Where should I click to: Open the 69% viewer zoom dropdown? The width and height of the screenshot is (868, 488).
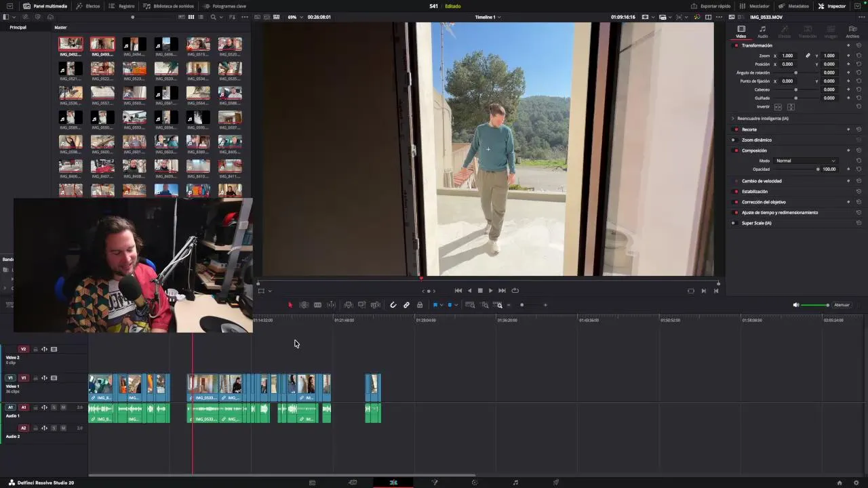295,17
